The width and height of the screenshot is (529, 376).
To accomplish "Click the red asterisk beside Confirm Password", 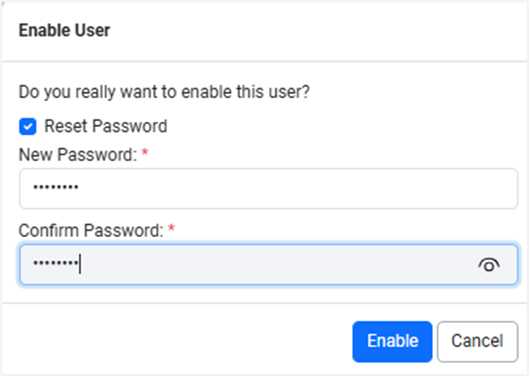I will click(171, 228).
